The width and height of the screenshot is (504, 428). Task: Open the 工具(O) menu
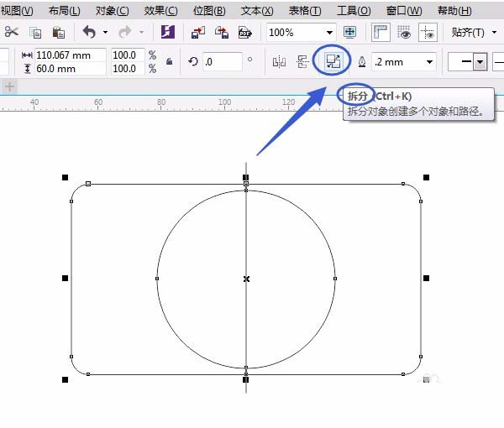[x=354, y=11]
